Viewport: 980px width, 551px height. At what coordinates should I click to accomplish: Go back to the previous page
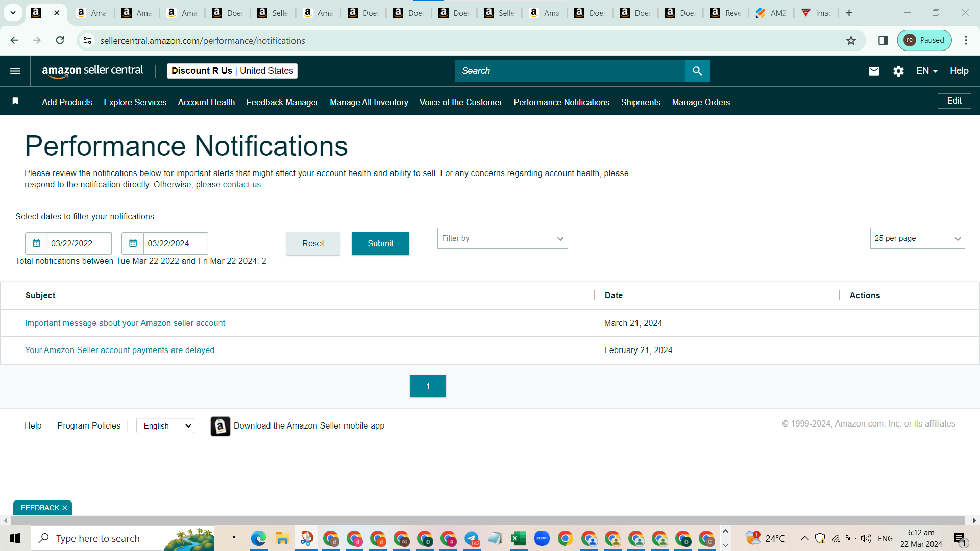tap(14, 40)
